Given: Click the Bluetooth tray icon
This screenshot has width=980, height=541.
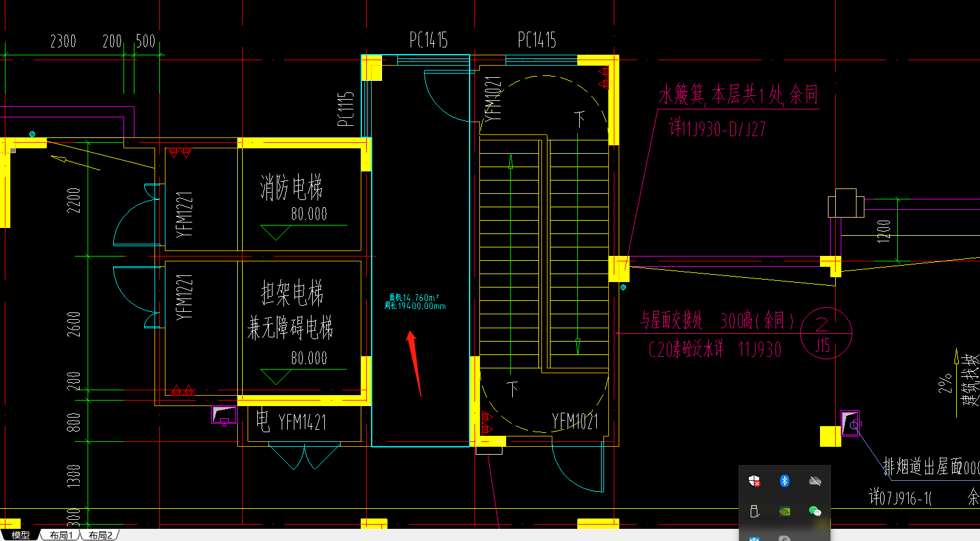Looking at the screenshot, I should (785, 481).
